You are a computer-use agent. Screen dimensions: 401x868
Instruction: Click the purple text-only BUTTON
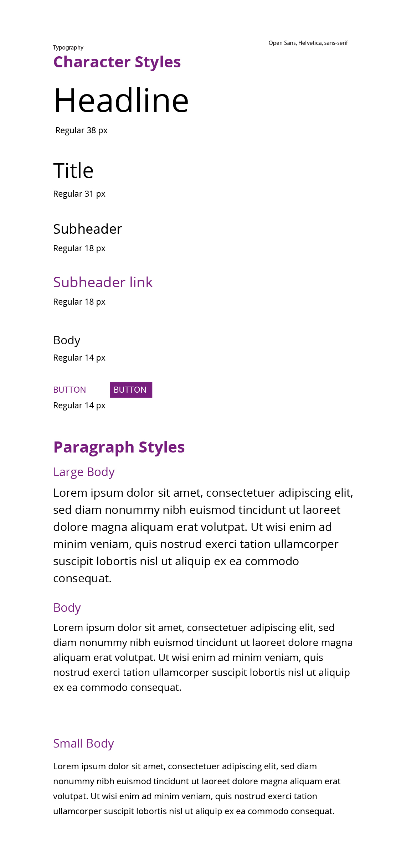click(x=70, y=390)
